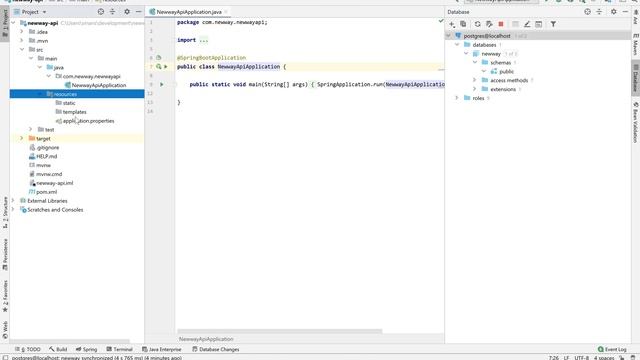This screenshot has height=360, width=640.
Task: Open the Terminal tool window tab
Action: click(120, 349)
